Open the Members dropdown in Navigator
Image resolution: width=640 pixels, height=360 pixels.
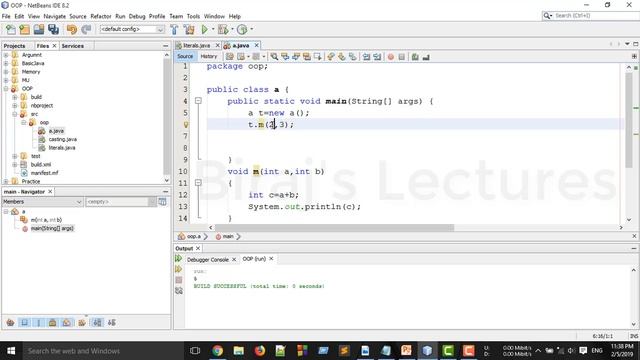coord(79,202)
